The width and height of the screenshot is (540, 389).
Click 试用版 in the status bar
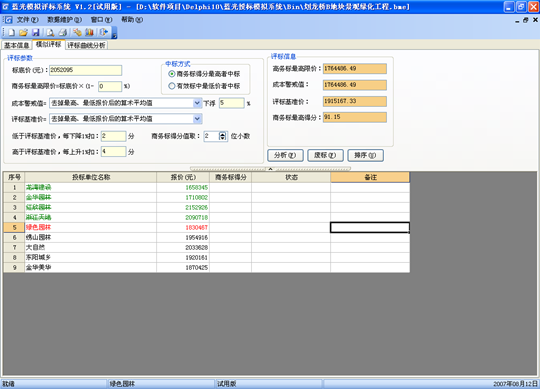click(227, 383)
